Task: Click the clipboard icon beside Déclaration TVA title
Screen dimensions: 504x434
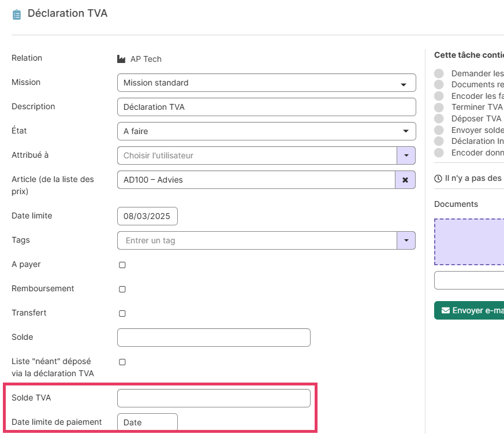Action: (x=17, y=14)
